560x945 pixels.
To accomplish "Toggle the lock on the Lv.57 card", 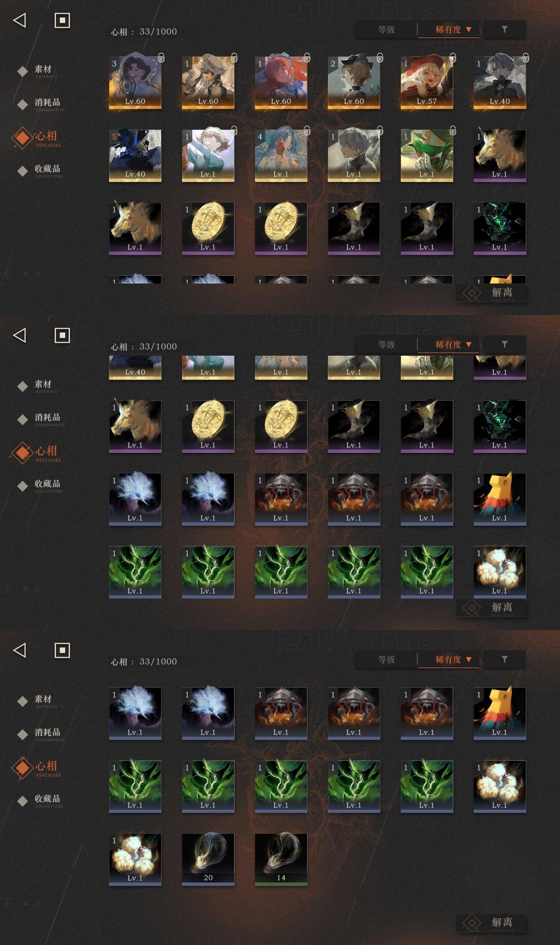I will tap(453, 57).
